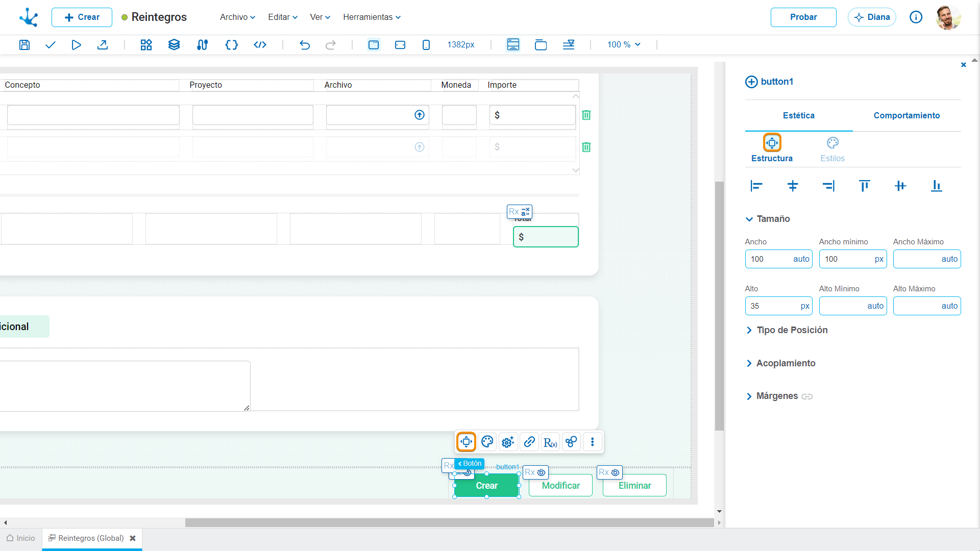Delete the second table row
Image resolution: width=980 pixels, height=551 pixels.
586,147
